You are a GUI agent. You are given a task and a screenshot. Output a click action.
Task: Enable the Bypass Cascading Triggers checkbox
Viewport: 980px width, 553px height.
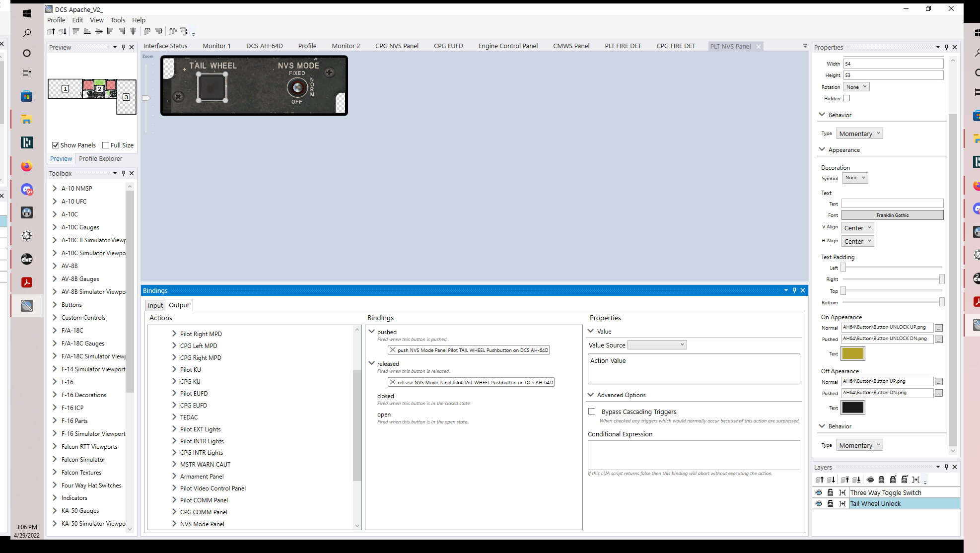pos(592,412)
